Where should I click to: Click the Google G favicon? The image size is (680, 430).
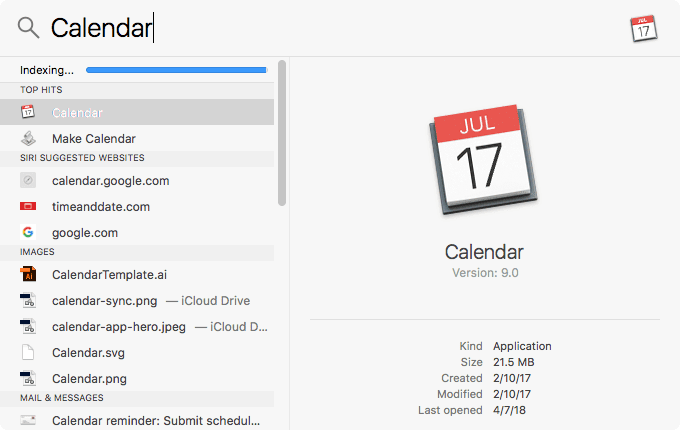(x=28, y=232)
